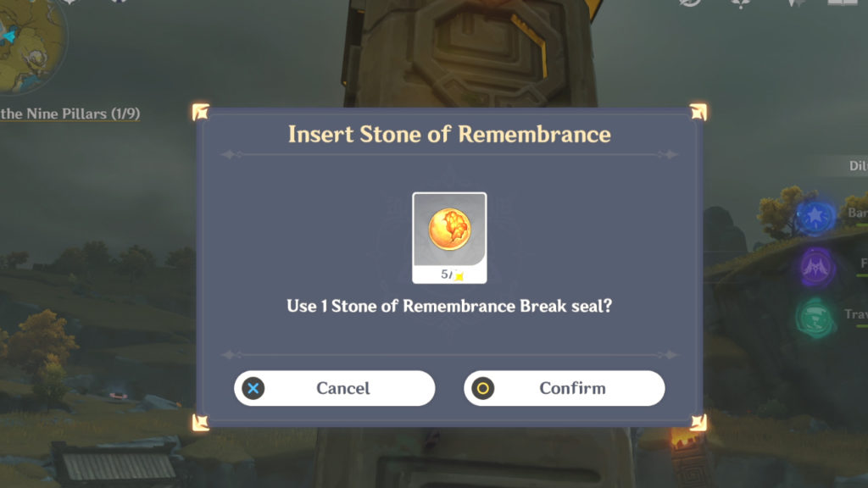Click the 'Use 1 Stone of Remembrance Break seal?' text
This screenshot has height=488, width=868.
(449, 307)
